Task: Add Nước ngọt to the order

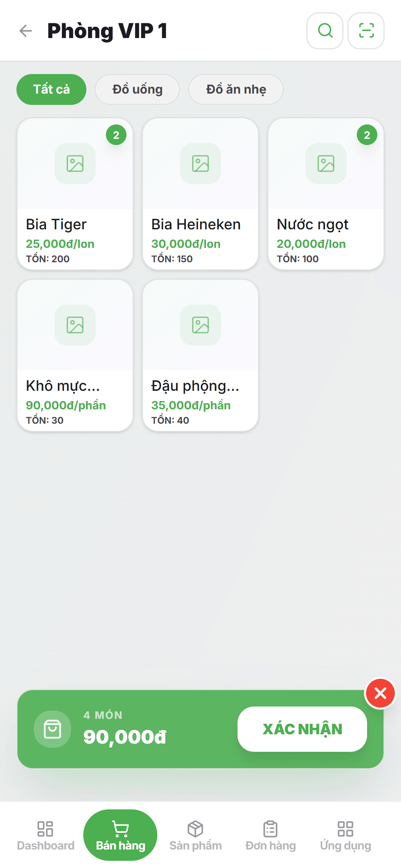Action: [x=326, y=194]
